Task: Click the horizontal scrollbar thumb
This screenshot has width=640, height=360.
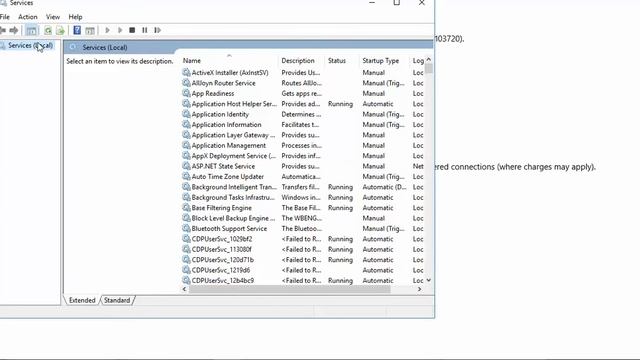Action: coord(289,289)
